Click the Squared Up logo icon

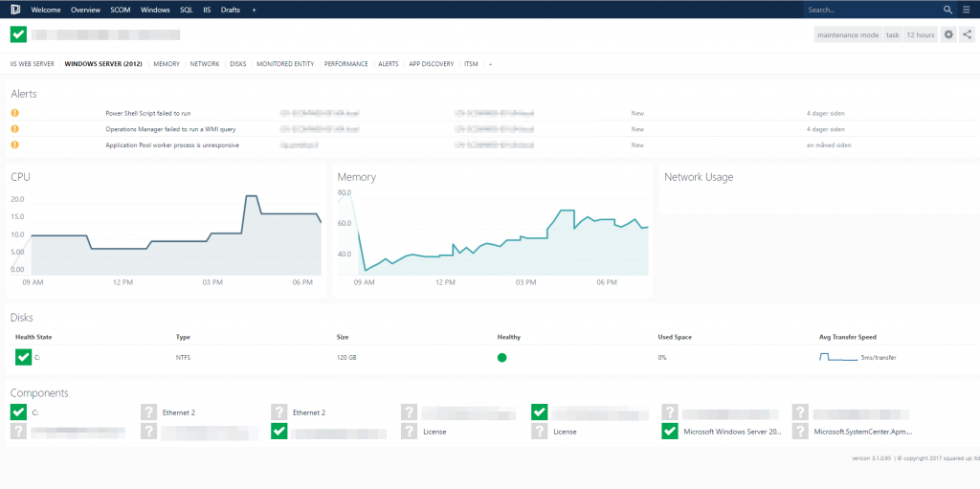[x=15, y=10]
